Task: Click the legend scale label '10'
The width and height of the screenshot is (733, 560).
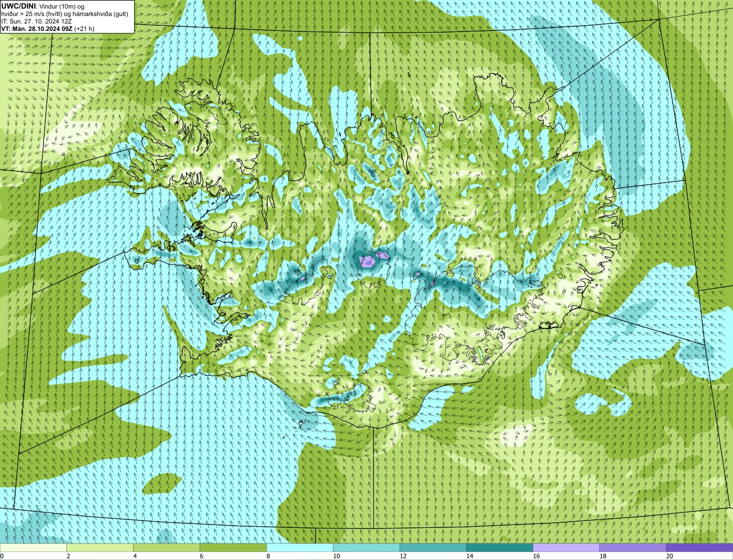Action: pyautogui.click(x=336, y=556)
